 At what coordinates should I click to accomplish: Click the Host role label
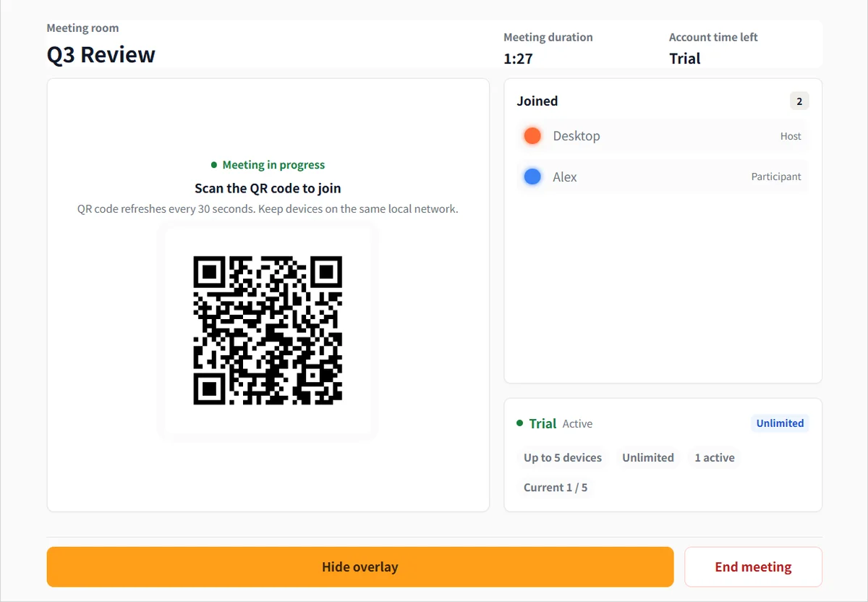(791, 136)
